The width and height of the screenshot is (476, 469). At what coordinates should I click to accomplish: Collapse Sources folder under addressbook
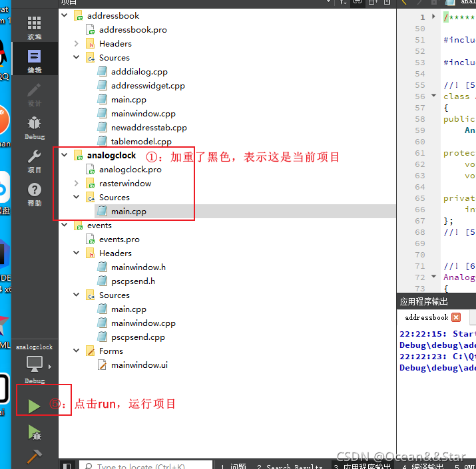pyautogui.click(x=76, y=57)
